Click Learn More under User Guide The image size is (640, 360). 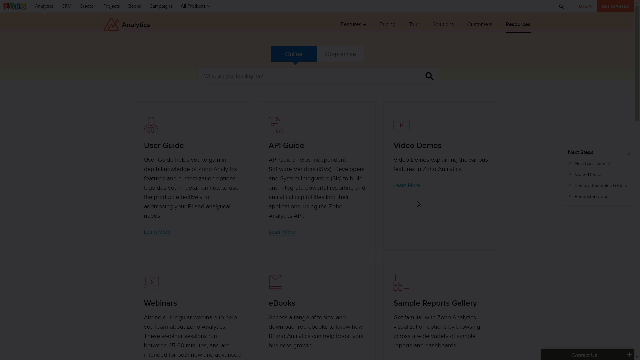click(157, 232)
